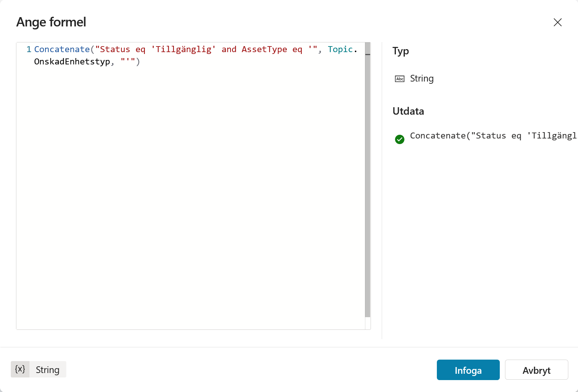
Task: Click the Concatenate function name in formula
Action: (x=62, y=50)
